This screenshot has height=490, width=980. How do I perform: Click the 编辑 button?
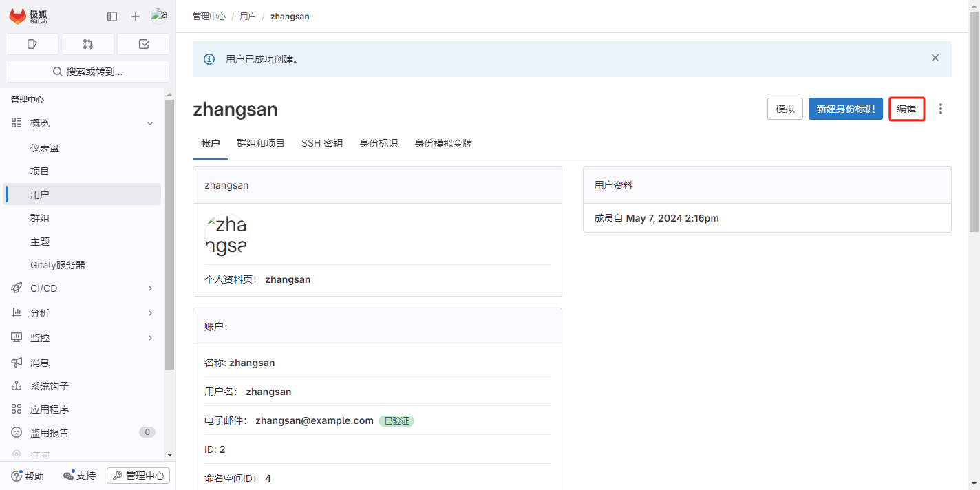(x=906, y=109)
